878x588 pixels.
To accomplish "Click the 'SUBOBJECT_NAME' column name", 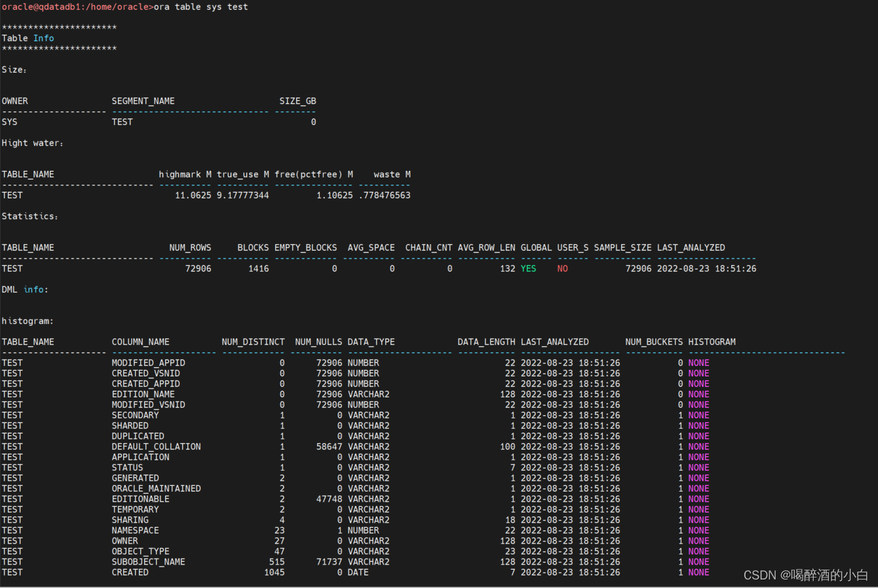I will (x=148, y=562).
